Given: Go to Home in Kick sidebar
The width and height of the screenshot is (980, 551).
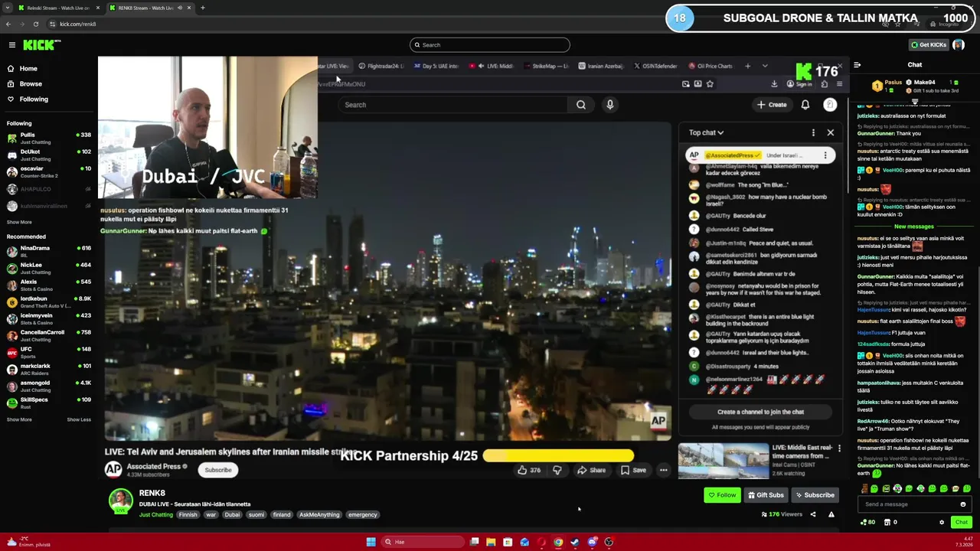Looking at the screenshot, I should [28, 69].
